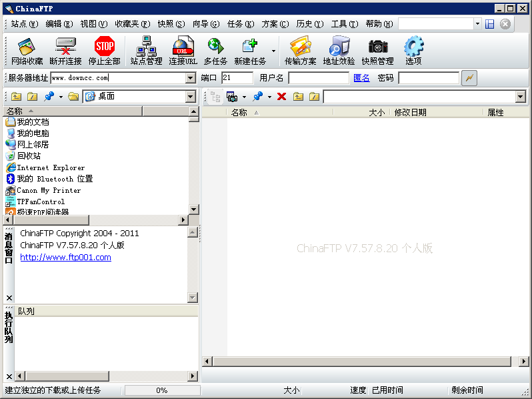Click the gray circle X icon in menu bar
Viewport: 532px width, 399px height.
505,24
